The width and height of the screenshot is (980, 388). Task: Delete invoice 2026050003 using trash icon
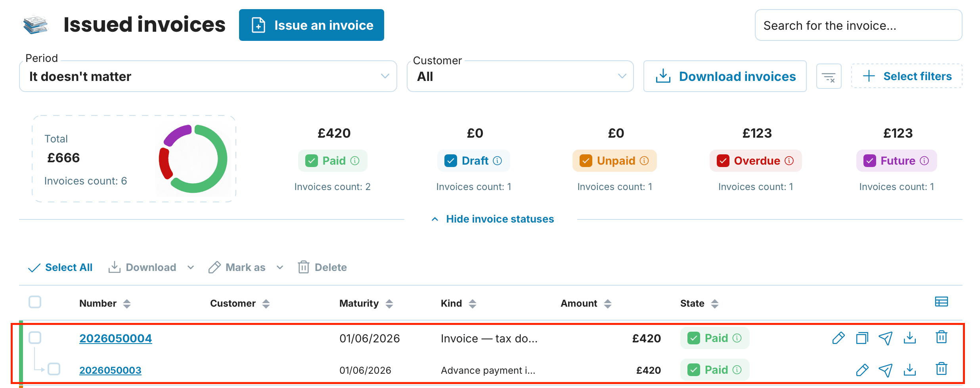tap(942, 369)
